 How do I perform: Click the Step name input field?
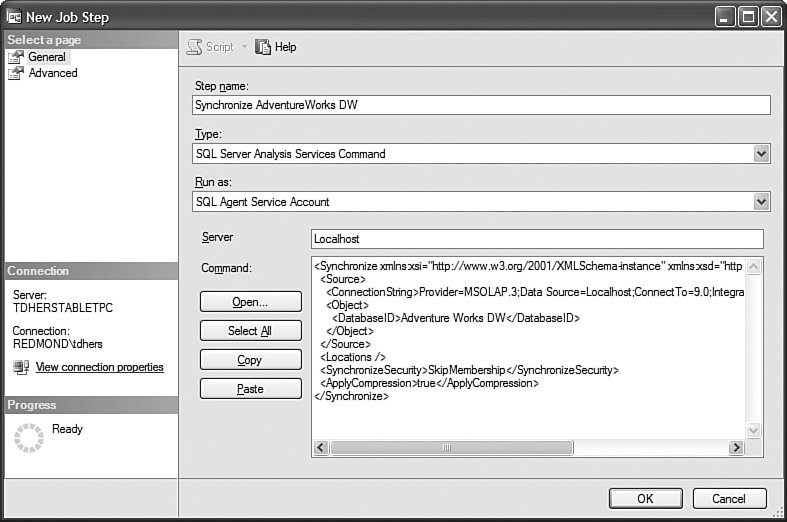(481, 105)
